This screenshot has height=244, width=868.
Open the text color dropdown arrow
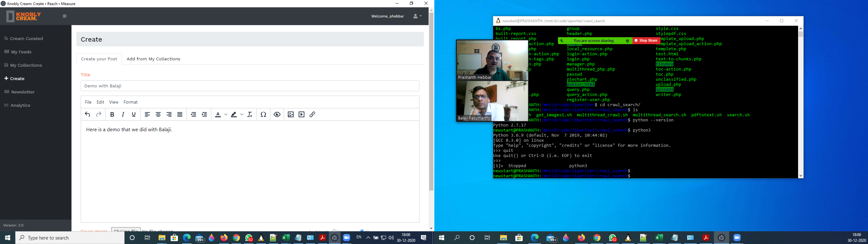(226, 115)
